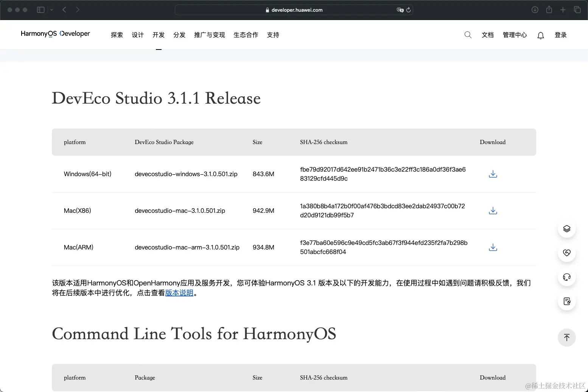The height and width of the screenshot is (392, 588).
Task: Jump back to top of page
Action: (567, 337)
